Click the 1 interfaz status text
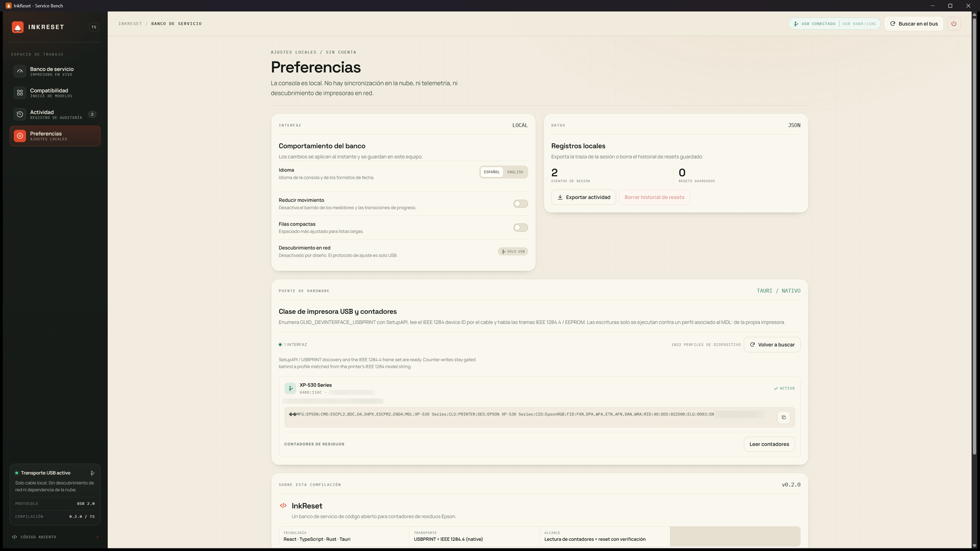Viewport: 980px width, 551px height. (293, 345)
